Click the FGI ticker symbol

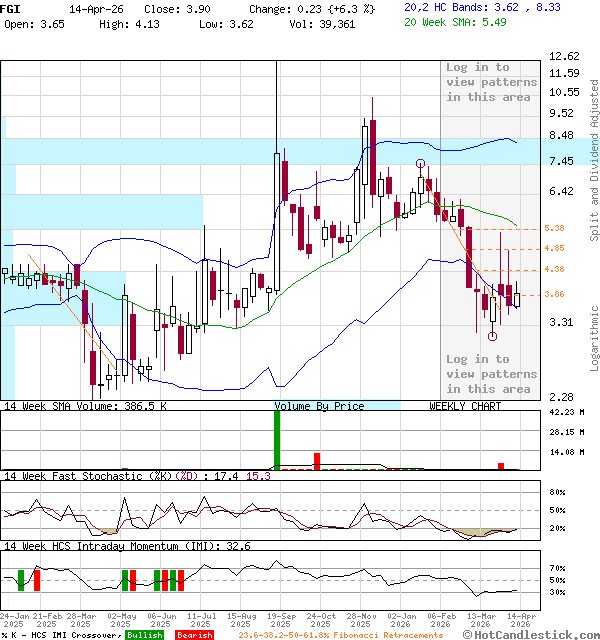9,7
